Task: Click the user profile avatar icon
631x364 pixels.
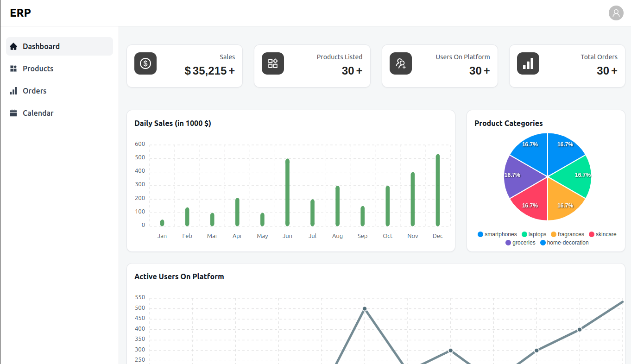Action: pos(616,13)
